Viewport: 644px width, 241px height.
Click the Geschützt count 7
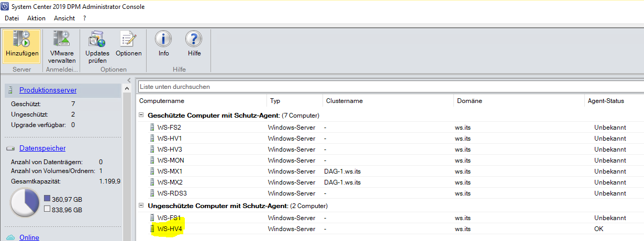click(x=73, y=104)
